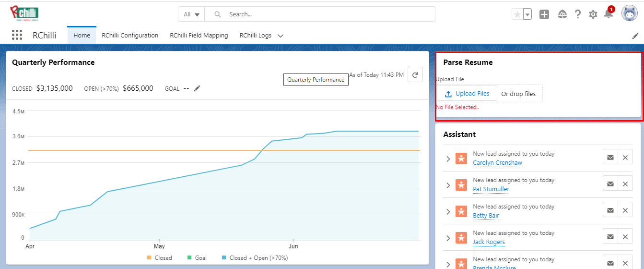Image resolution: width=644 pixels, height=269 pixels.
Task: Expand the RChilli Logs tab chevron
Action: point(281,36)
